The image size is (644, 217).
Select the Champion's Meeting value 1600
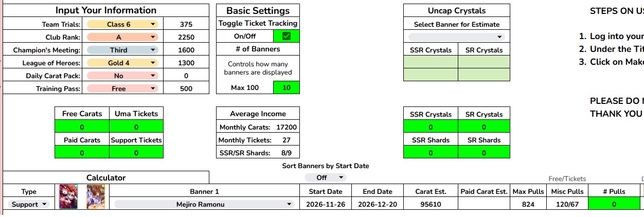tap(186, 50)
